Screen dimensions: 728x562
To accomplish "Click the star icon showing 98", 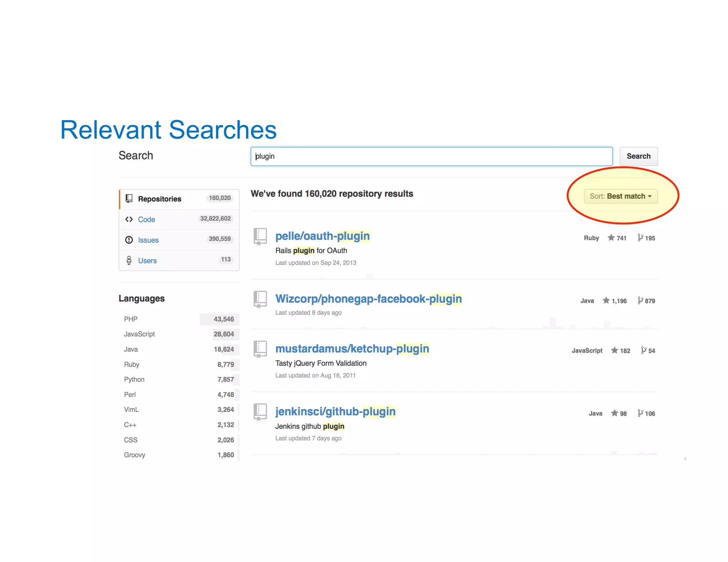I will 615,413.
